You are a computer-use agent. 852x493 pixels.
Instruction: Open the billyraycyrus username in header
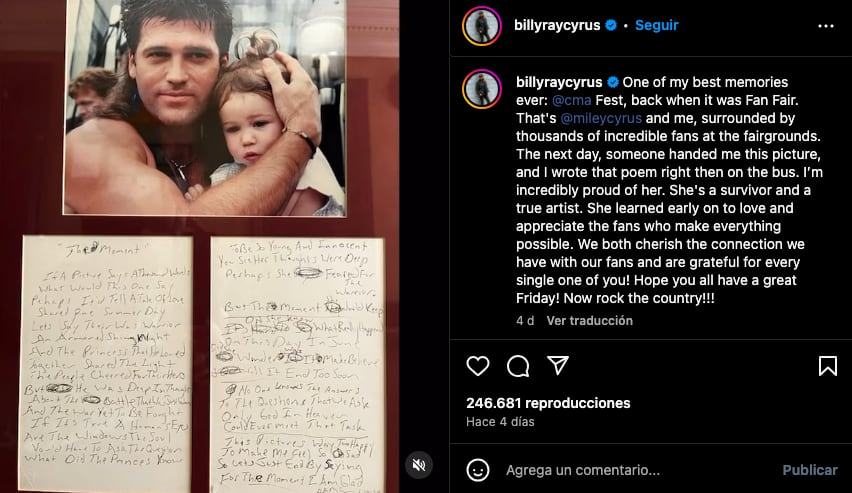pyautogui.click(x=557, y=25)
